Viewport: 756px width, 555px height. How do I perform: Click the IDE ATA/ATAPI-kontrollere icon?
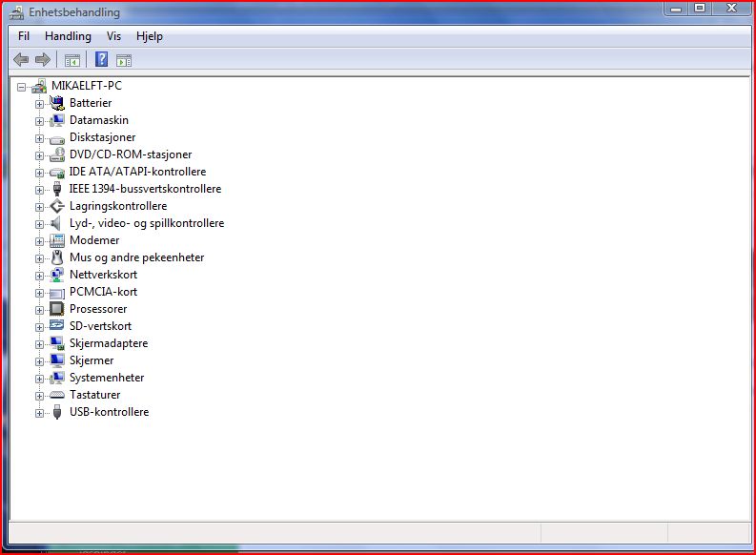coord(57,173)
